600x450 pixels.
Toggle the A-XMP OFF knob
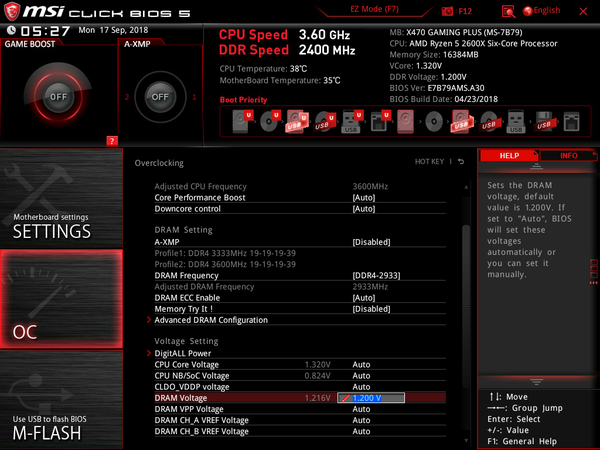[x=160, y=97]
